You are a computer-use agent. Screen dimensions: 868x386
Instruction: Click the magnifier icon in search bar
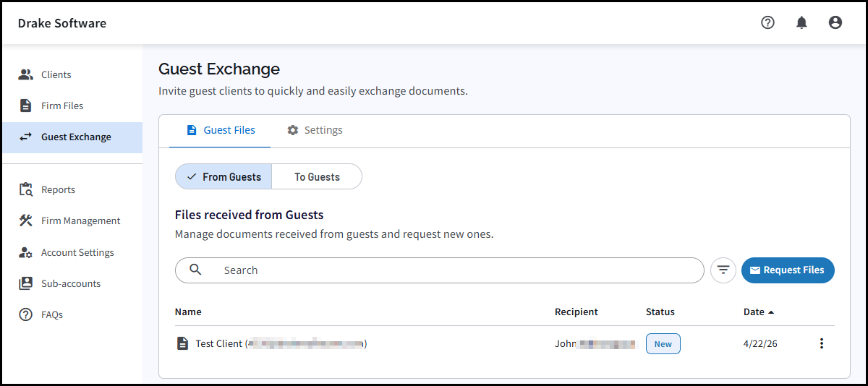pyautogui.click(x=195, y=270)
